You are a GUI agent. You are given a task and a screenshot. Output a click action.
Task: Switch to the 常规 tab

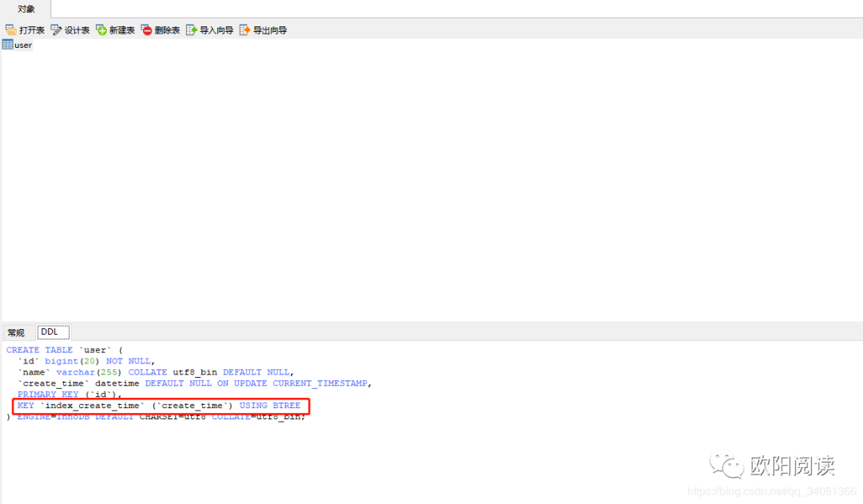(16, 332)
